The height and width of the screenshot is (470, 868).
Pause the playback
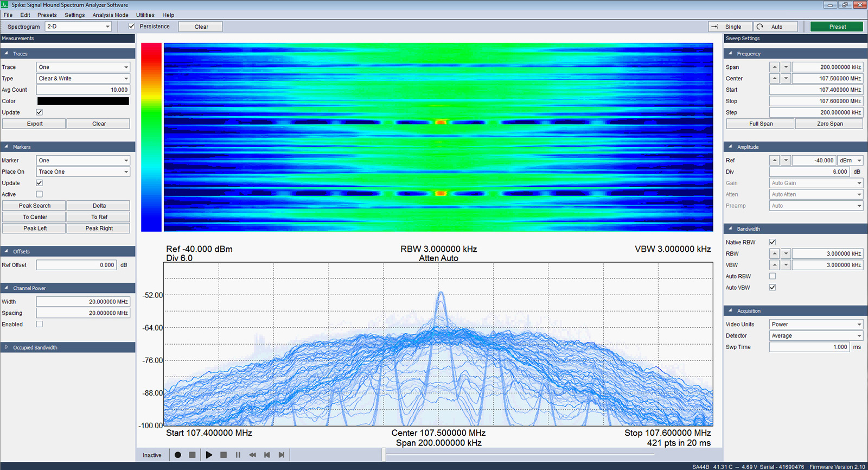tap(238, 455)
